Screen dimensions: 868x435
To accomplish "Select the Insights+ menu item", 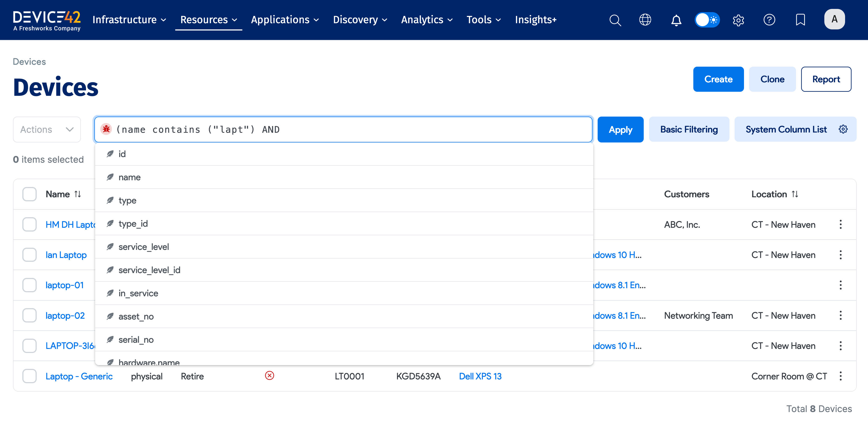I will 536,19.
